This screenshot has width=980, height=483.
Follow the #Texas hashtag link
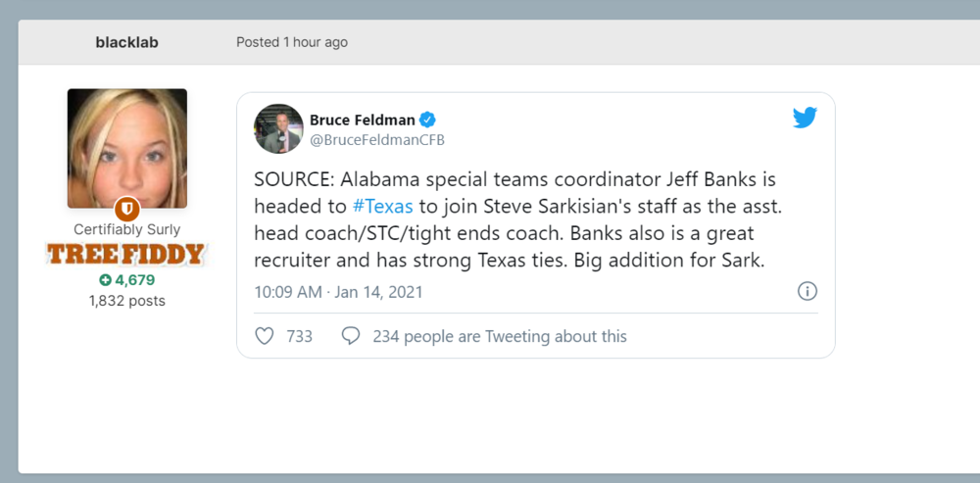tap(383, 208)
